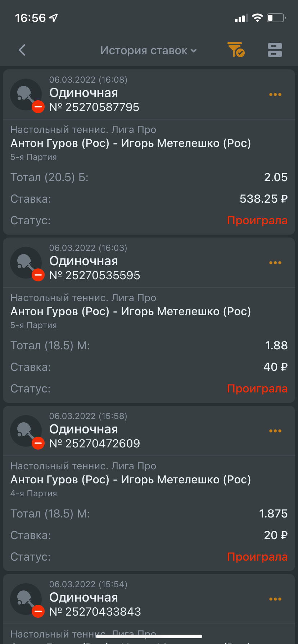Select bet number 25270587795 text
The width and height of the screenshot is (298, 644).
pyautogui.click(x=94, y=107)
